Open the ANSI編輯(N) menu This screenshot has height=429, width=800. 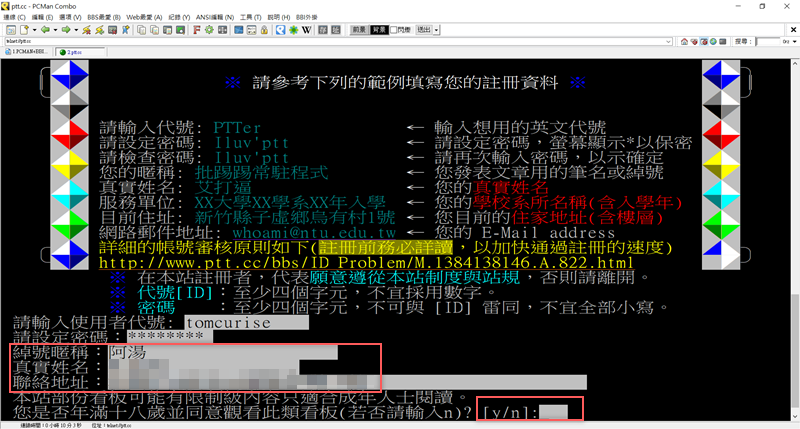[214, 17]
